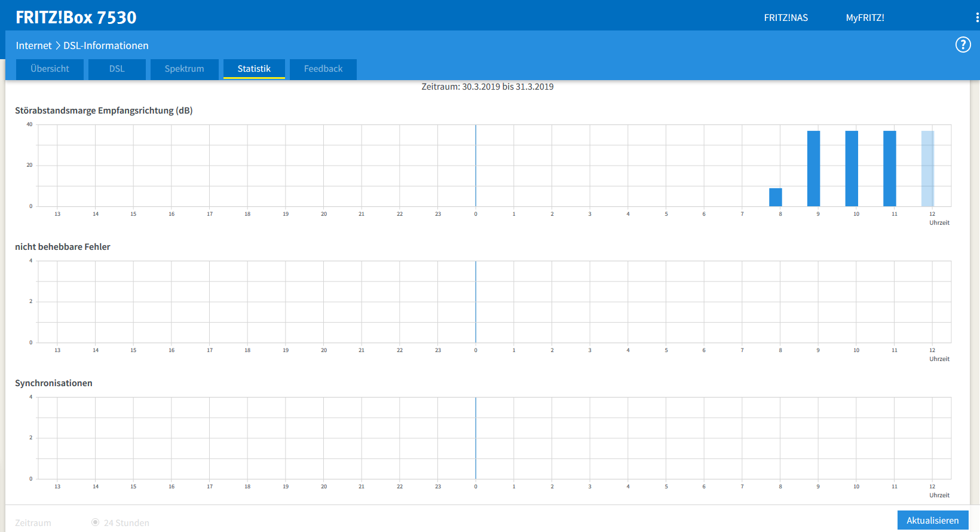The image size is (980, 532).
Task: Click the 8 o'clock margin bar
Action: coord(776,197)
